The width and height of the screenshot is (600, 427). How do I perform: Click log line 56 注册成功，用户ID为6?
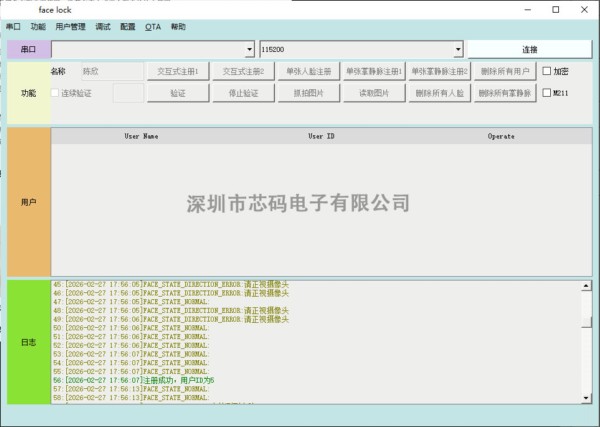point(134,380)
